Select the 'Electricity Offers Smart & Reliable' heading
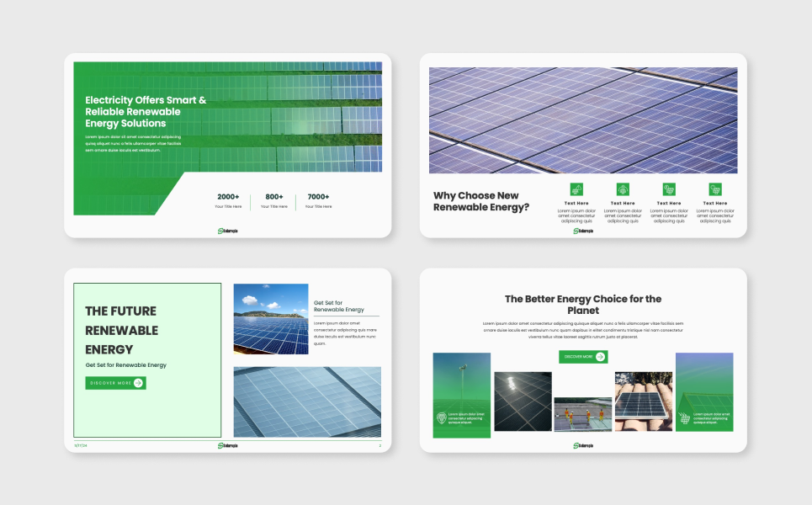 tap(146, 112)
